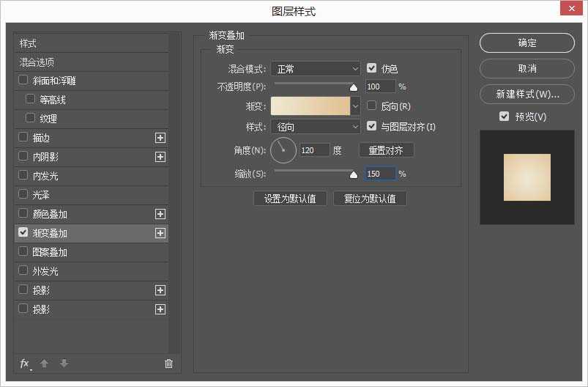
Task: Click the gradient color swatch
Action: [x=310, y=106]
